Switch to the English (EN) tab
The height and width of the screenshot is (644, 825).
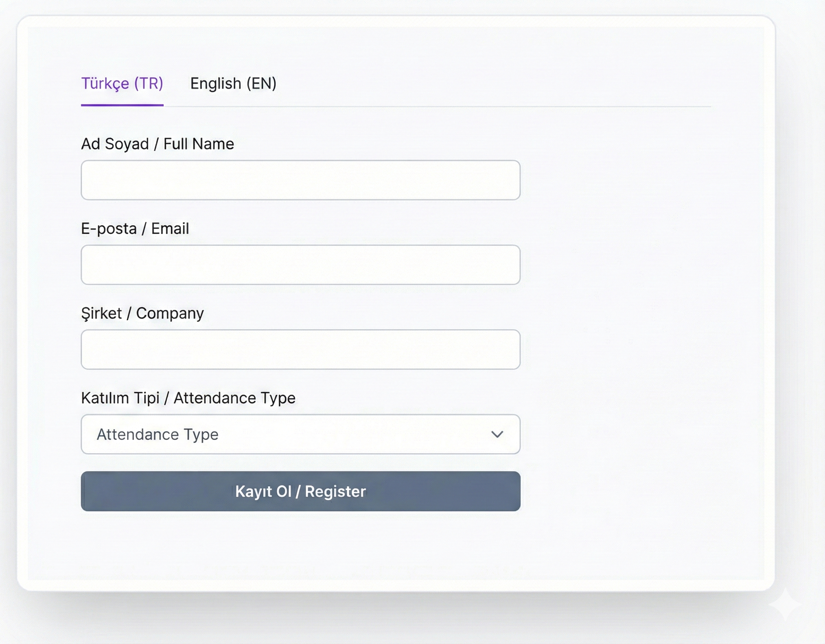[233, 83]
